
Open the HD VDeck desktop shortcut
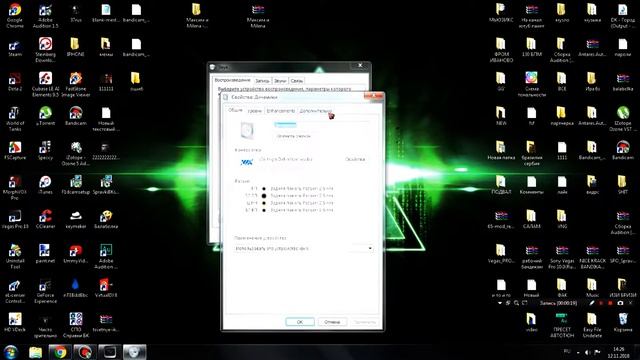15,322
